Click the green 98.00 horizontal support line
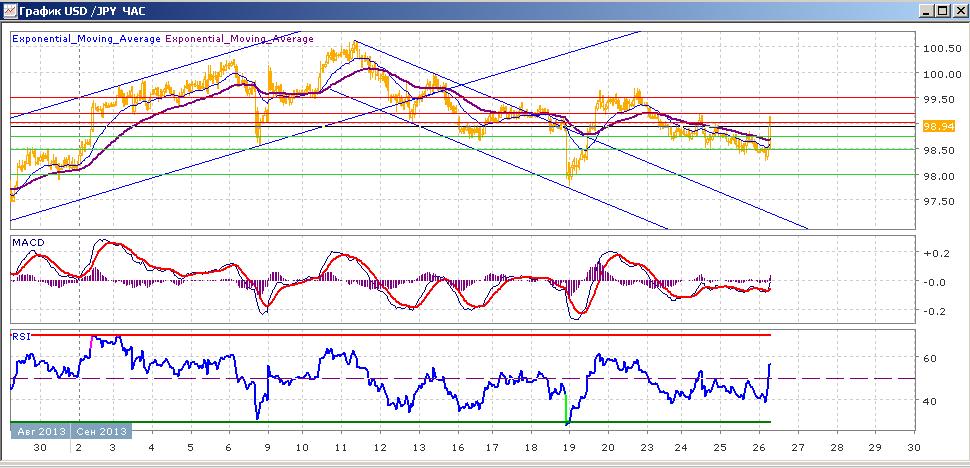The width and height of the screenshot is (970, 468). 462,174
